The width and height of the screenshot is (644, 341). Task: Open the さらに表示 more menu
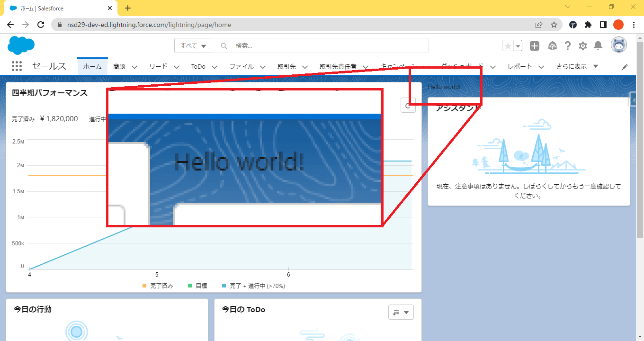tap(577, 67)
